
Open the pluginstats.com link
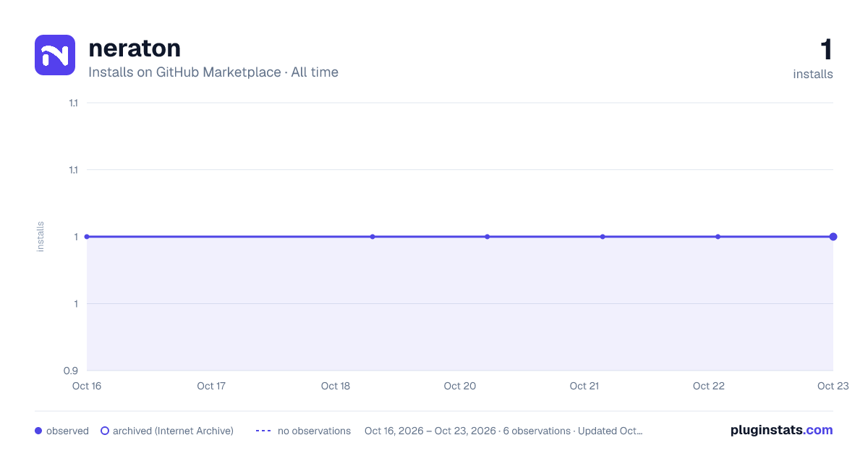(x=781, y=430)
